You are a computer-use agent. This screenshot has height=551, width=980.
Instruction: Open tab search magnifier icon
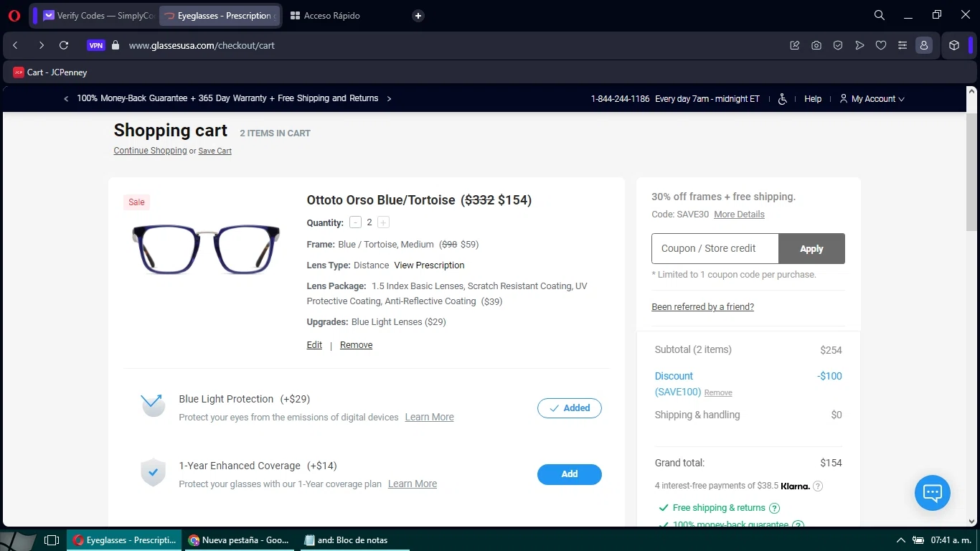880,15
